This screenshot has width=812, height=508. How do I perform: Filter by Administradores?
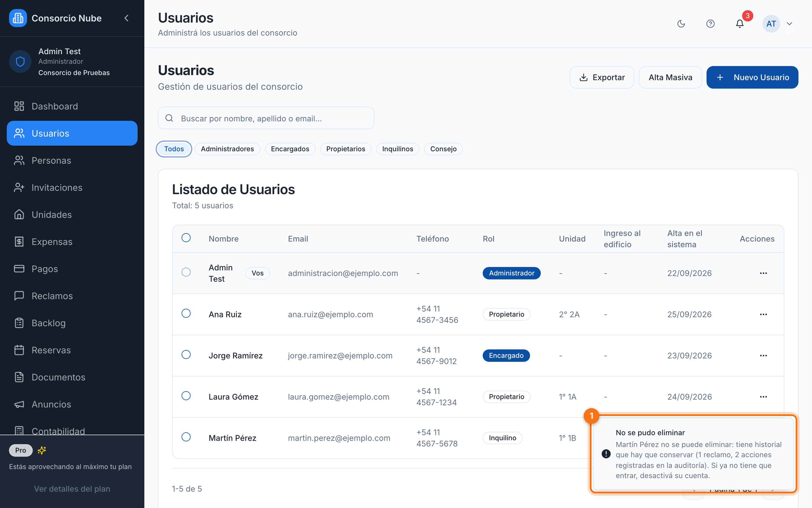click(228, 149)
